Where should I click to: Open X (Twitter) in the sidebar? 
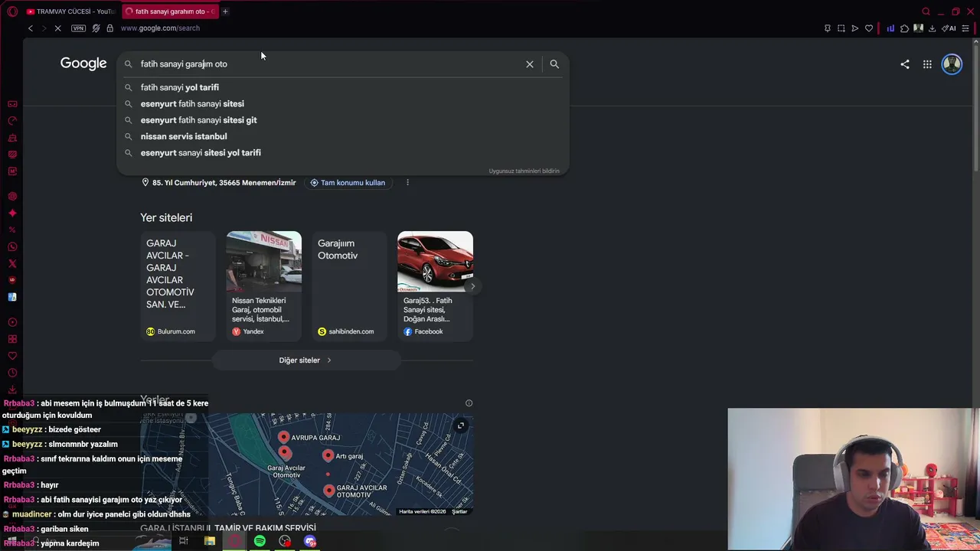[12, 263]
